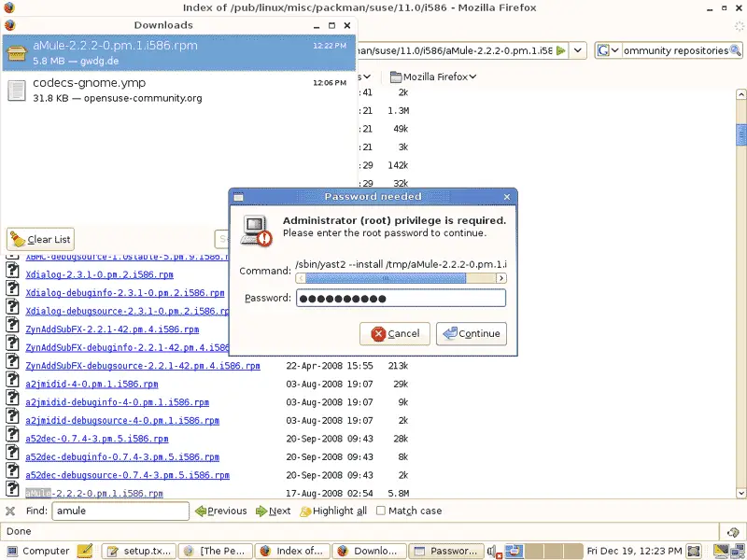The height and width of the screenshot is (560, 747).
Task: Click file icon beside a2jmidid-4-0.pm.1.i586.rpm
Action: tap(12, 380)
